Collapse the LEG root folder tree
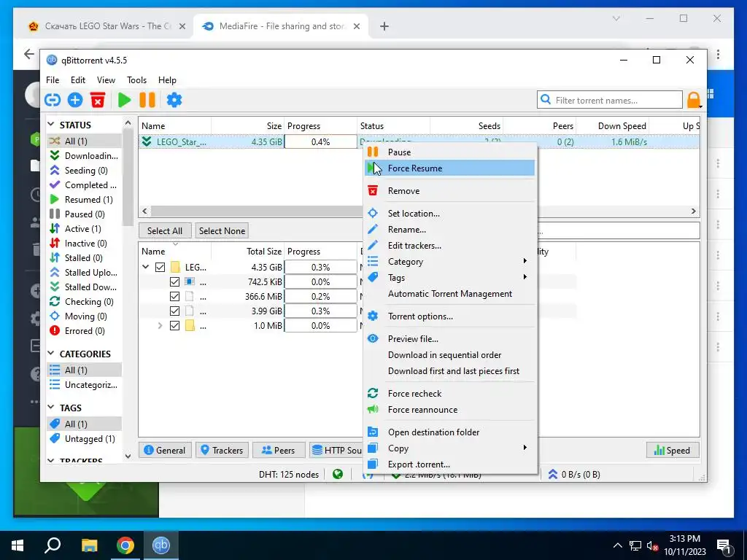This screenshot has height=560, width=747. click(x=146, y=267)
